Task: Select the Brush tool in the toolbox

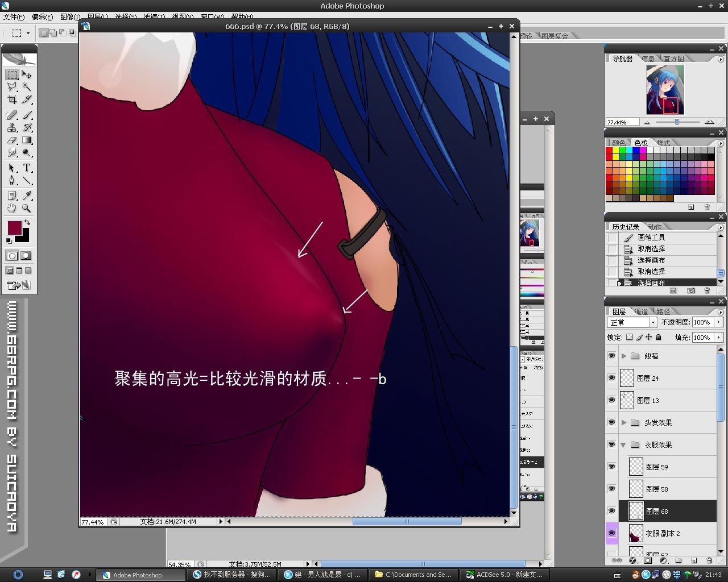Action: tap(27, 115)
